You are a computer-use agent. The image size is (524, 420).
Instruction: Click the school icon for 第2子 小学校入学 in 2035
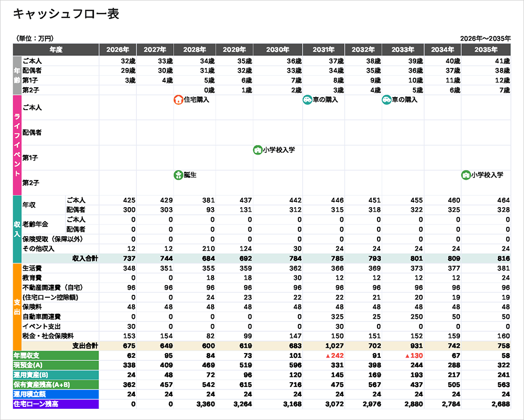[x=466, y=175]
